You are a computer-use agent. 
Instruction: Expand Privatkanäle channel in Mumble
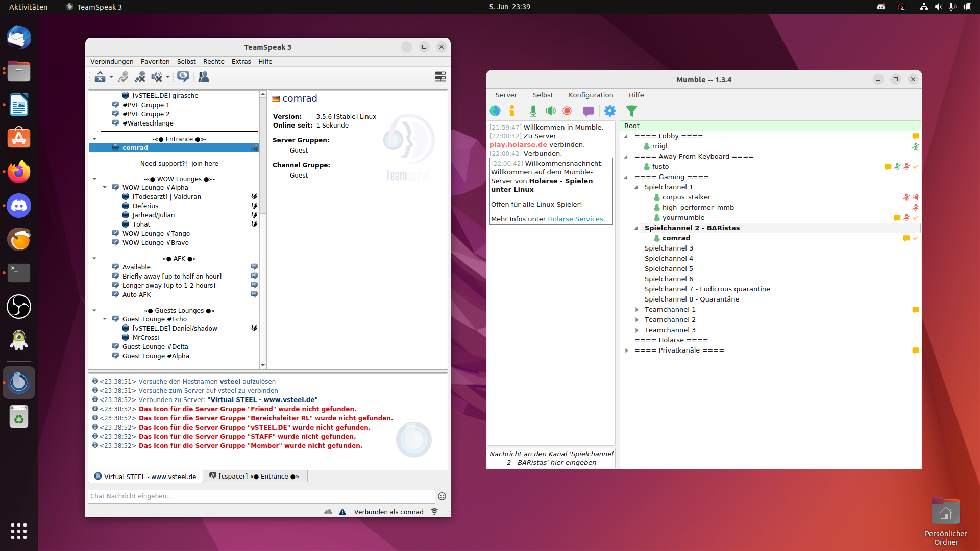[626, 350]
